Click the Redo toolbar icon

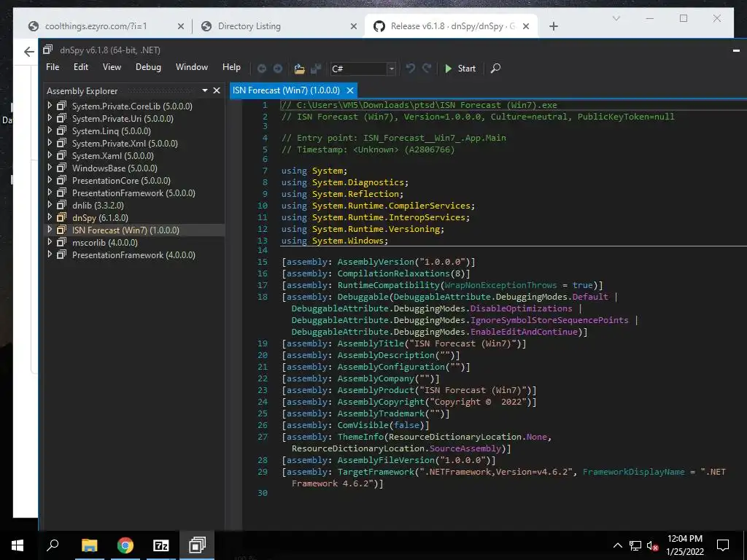(427, 69)
